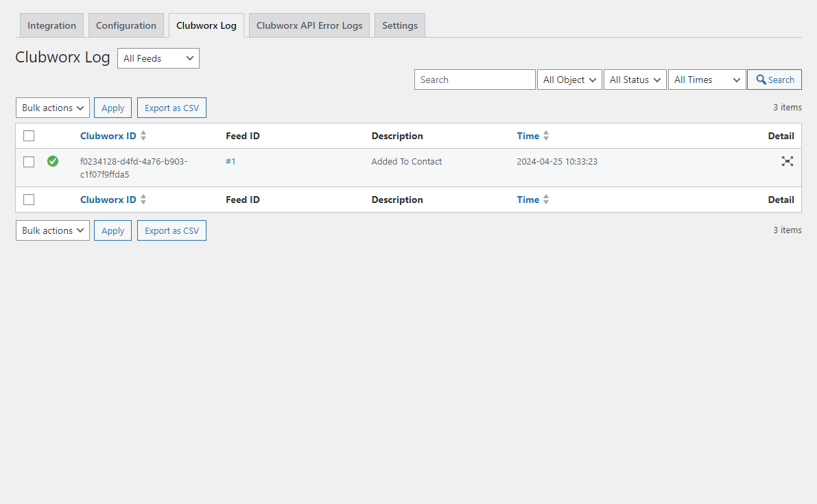Image resolution: width=817 pixels, height=504 pixels.
Task: Click the bottom Export as CSV button
Action: [x=172, y=230]
